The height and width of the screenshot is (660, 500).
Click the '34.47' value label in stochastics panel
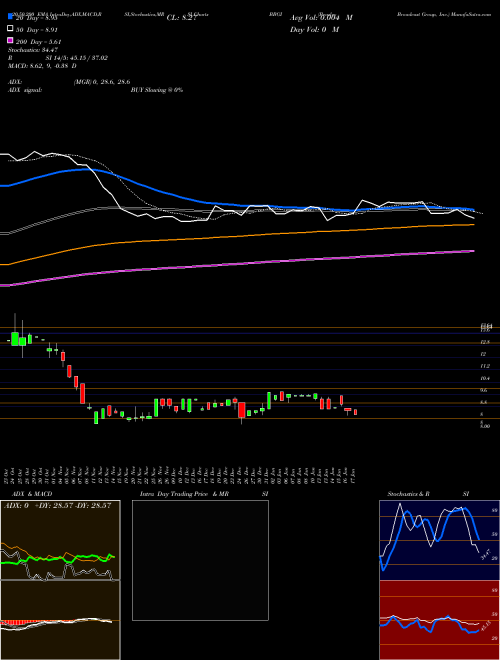[x=485, y=554]
